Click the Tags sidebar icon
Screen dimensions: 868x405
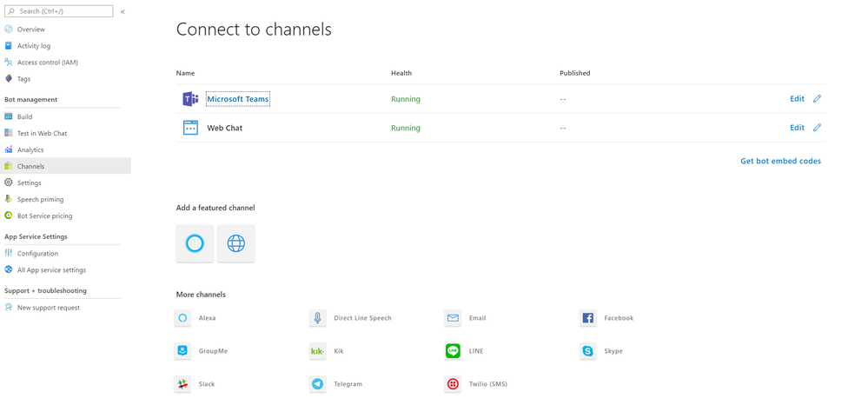(9, 79)
